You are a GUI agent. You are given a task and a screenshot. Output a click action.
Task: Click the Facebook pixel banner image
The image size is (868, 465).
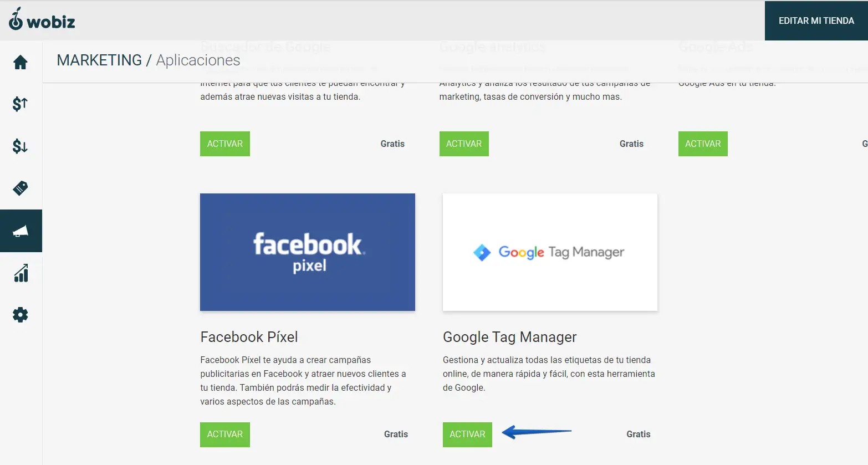coord(308,252)
